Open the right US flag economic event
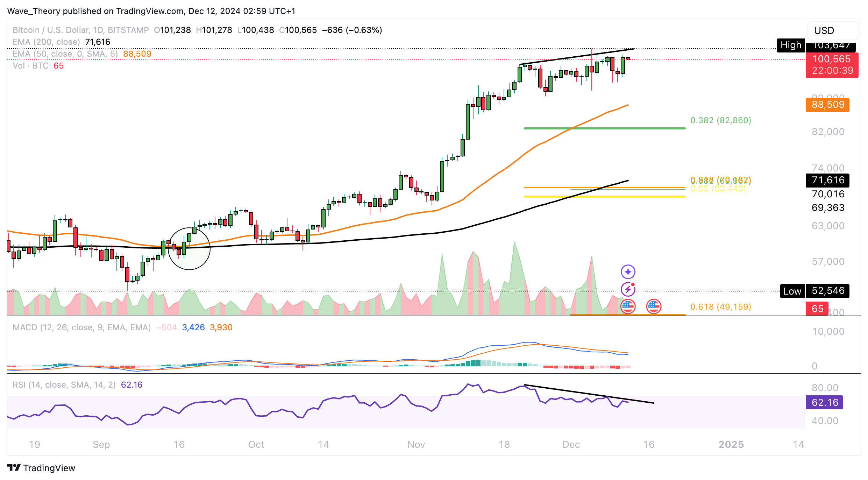The image size is (868, 480). tap(653, 307)
